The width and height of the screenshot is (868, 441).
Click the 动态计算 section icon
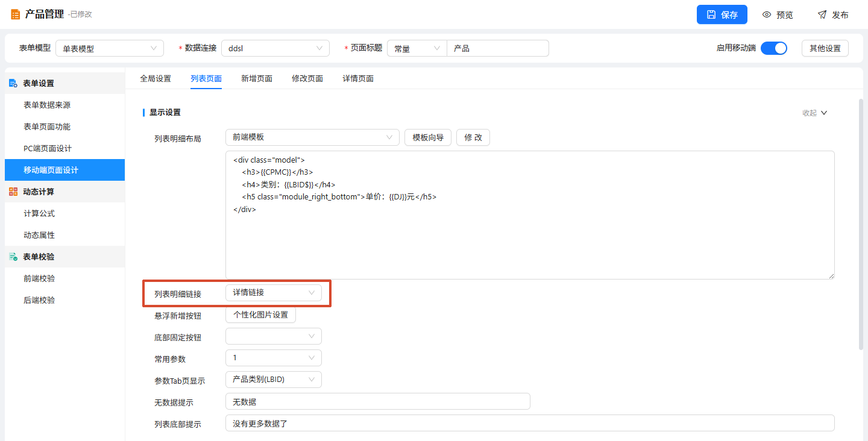click(x=13, y=192)
